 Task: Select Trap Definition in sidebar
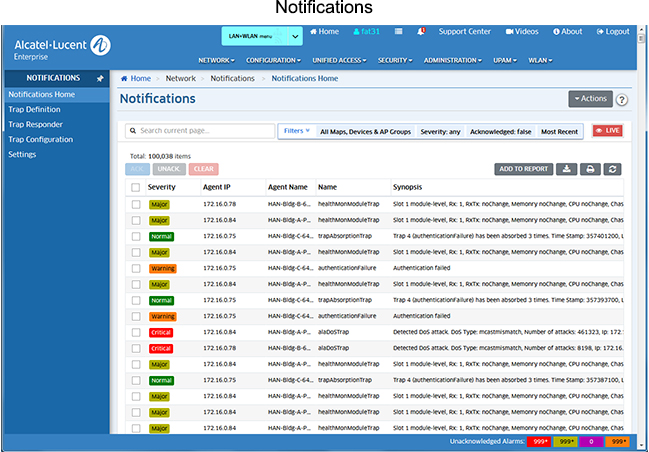(34, 109)
